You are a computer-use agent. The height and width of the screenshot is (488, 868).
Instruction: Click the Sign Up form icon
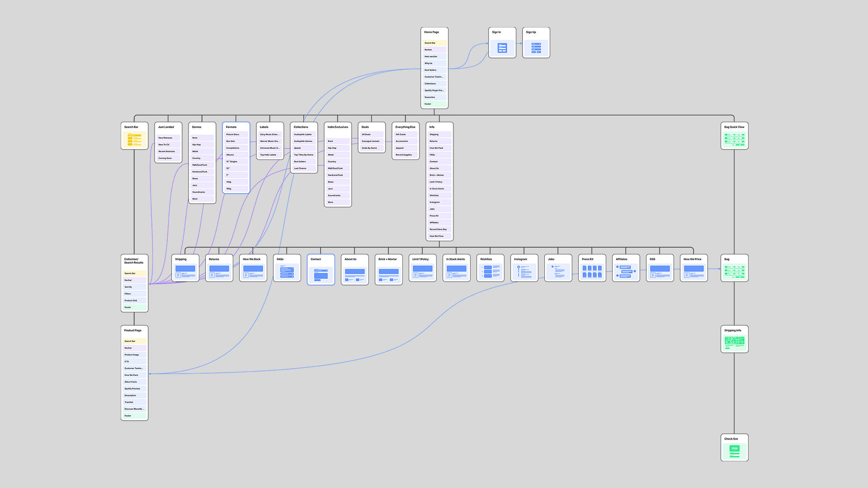tap(536, 48)
